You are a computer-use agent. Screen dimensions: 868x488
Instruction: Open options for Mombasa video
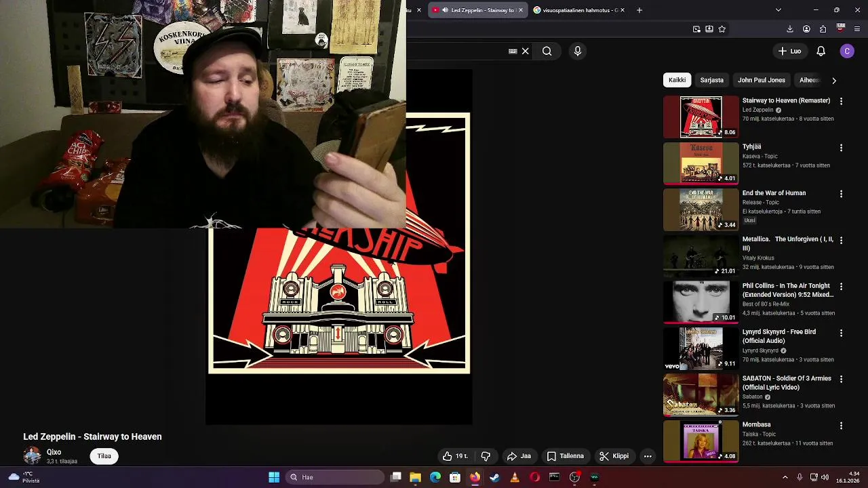pyautogui.click(x=841, y=426)
